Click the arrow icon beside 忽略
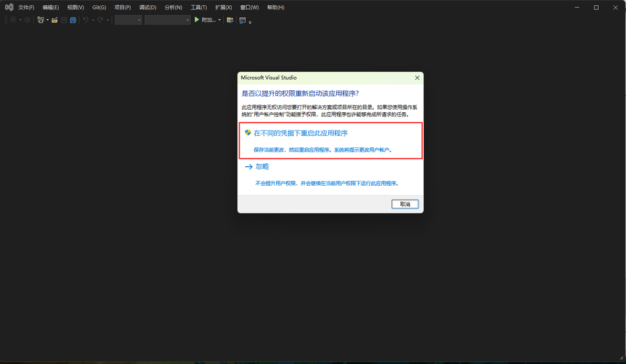 (248, 167)
